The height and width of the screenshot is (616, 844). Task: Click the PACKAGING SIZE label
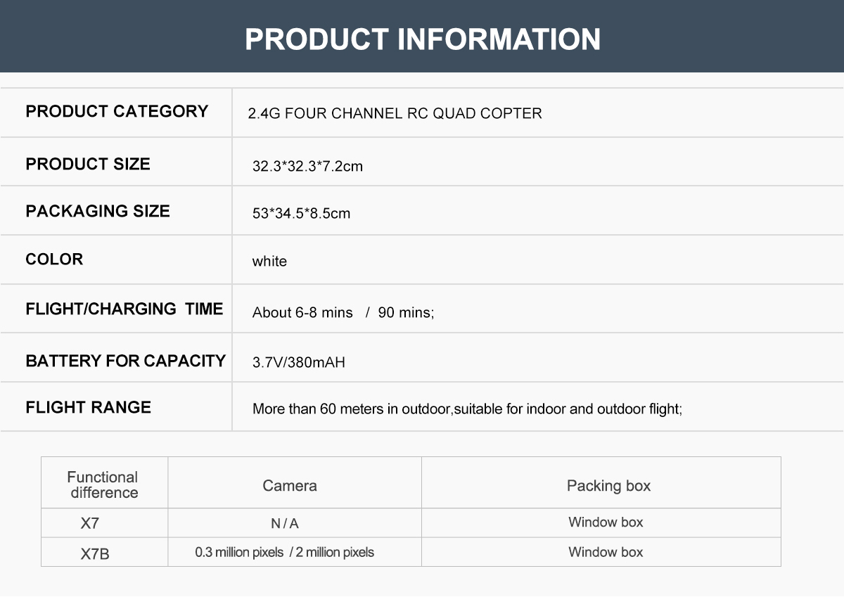click(98, 212)
